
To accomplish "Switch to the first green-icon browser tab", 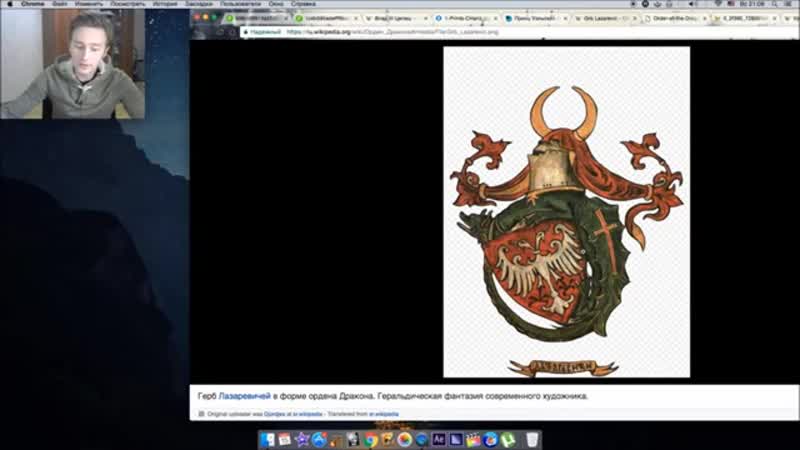I will click(x=258, y=18).
